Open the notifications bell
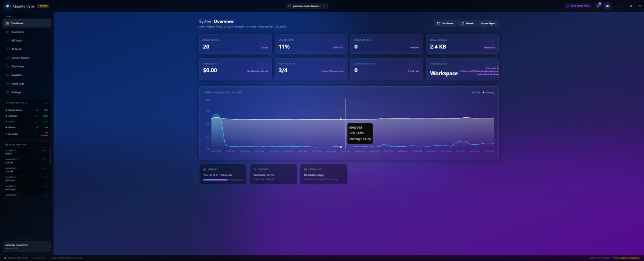The width and height of the screenshot is (644, 261). click(x=598, y=6)
